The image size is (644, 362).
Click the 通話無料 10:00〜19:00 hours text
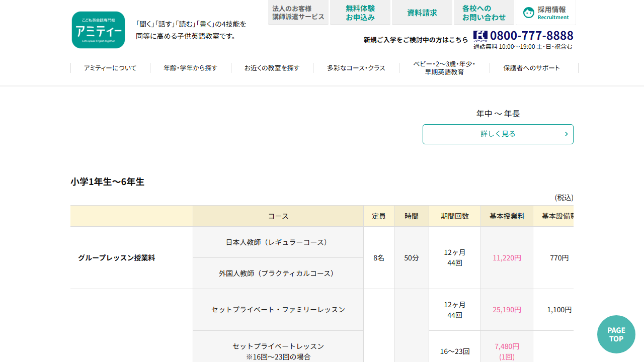(523, 47)
